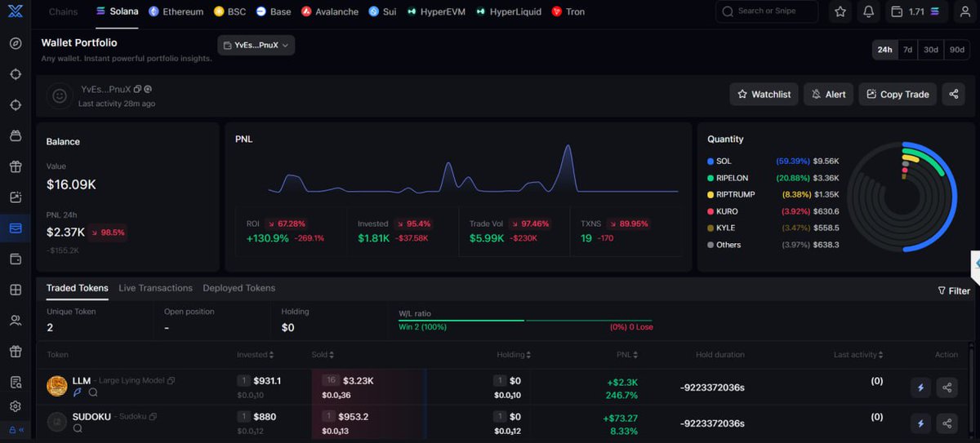Switch to the HyperLiquid chain tab
980x443 pixels.
(x=508, y=11)
